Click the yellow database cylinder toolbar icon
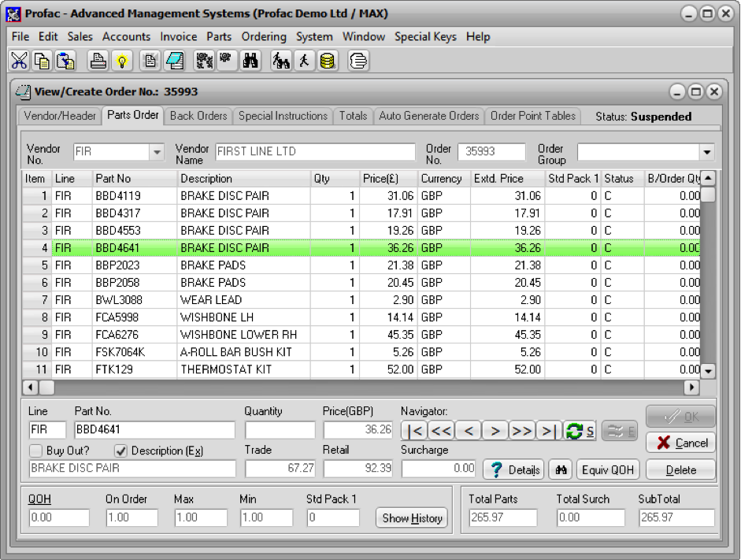The width and height of the screenshot is (741, 560). coord(328,61)
